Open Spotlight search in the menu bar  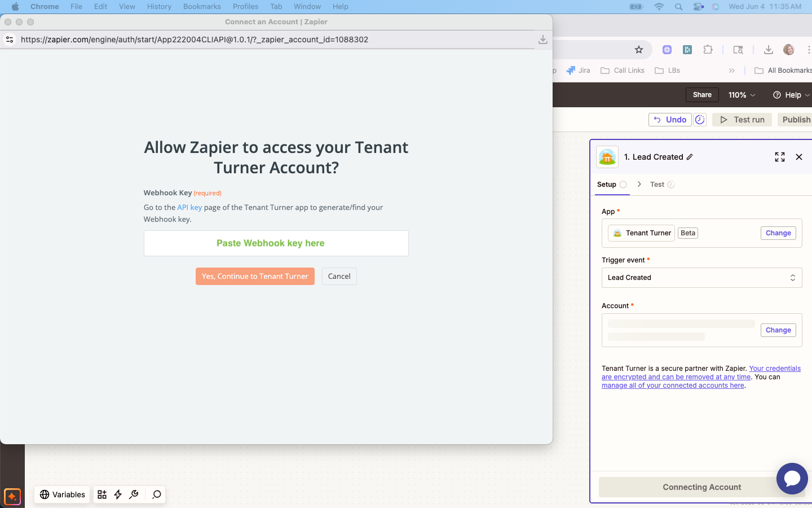(678, 7)
